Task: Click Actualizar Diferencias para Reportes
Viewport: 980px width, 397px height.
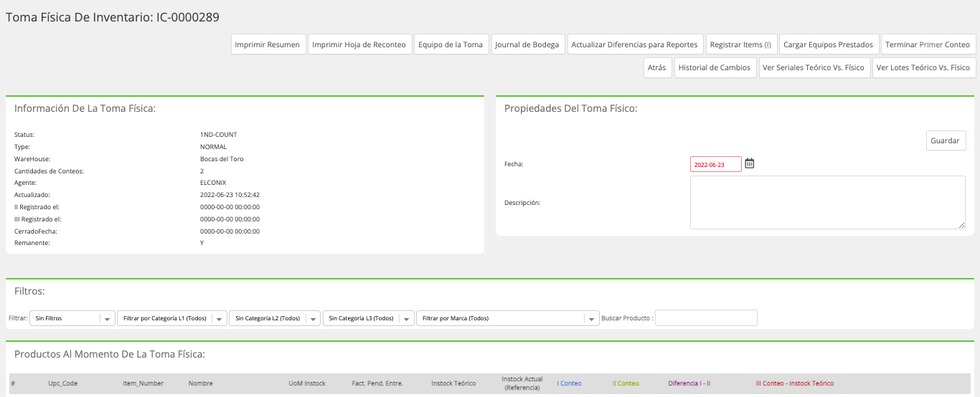Action: click(634, 44)
